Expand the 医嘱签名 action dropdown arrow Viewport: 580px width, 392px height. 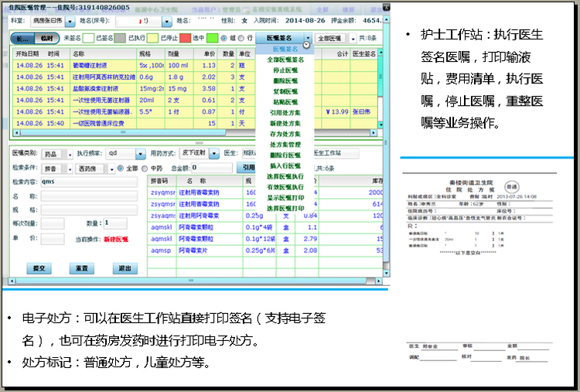308,38
